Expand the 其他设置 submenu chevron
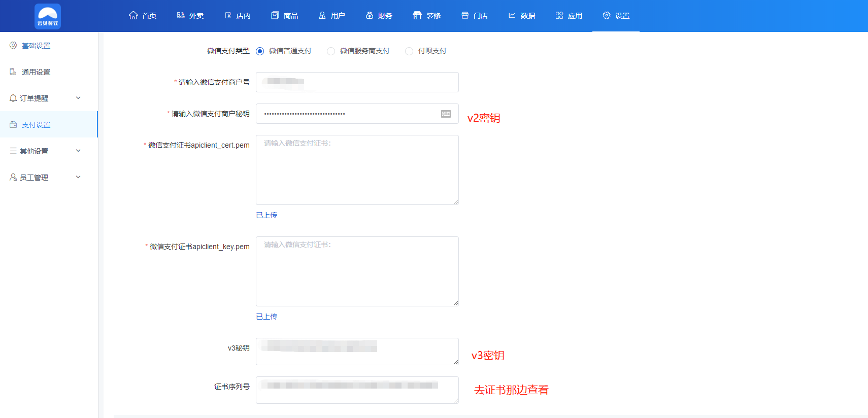Image resolution: width=868 pixels, height=418 pixels. pos(78,151)
